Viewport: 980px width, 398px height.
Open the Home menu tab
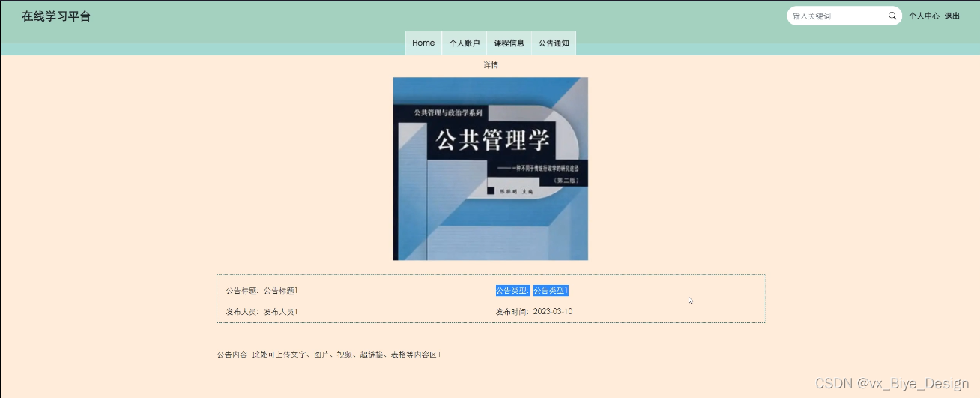(423, 43)
